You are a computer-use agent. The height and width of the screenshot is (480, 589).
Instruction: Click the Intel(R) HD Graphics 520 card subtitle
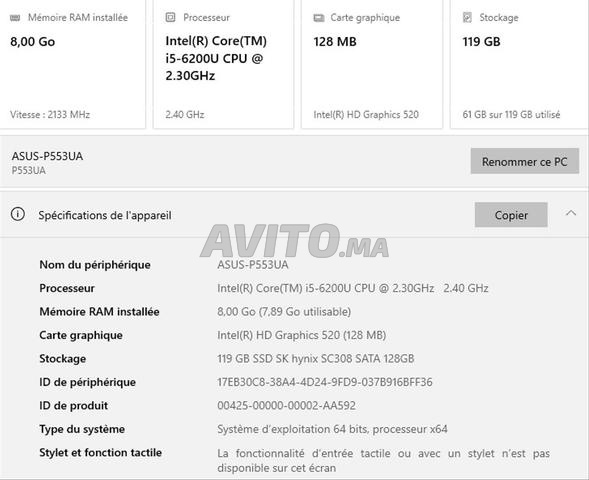[366, 115]
